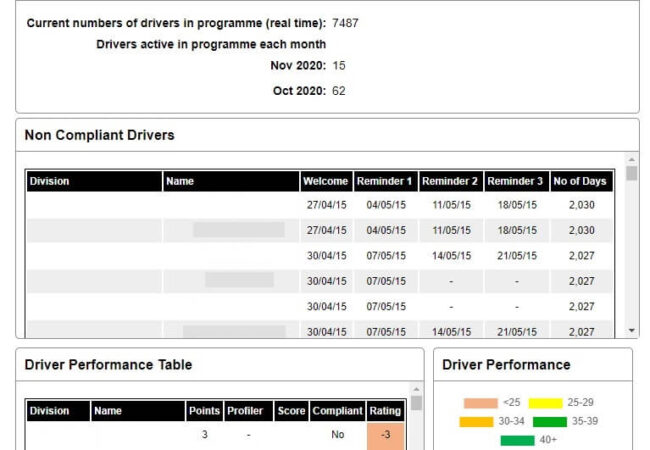Click the Name header in Driver Performance Table
The width and height of the screenshot is (650, 450).
pyautogui.click(x=138, y=411)
